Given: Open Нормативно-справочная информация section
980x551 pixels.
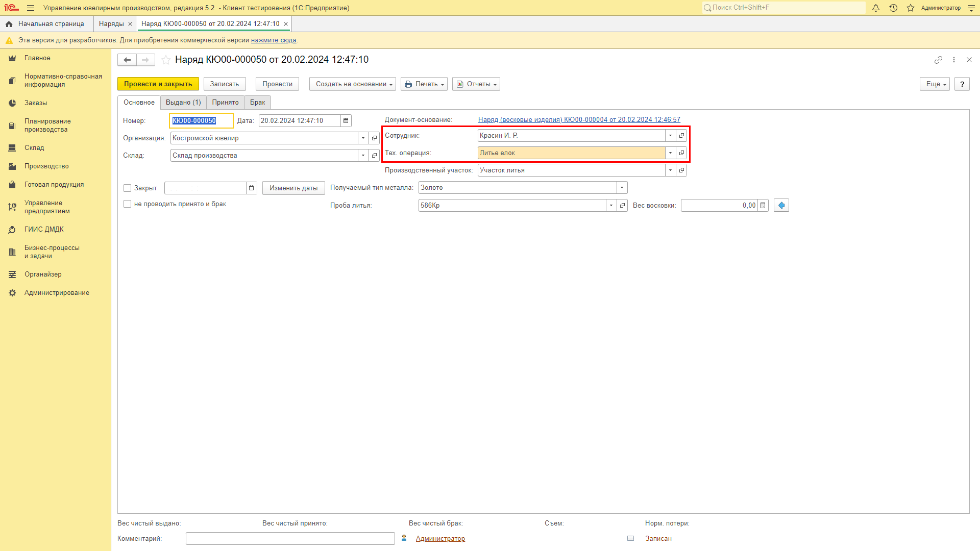Looking at the screenshot, I should click(x=63, y=81).
